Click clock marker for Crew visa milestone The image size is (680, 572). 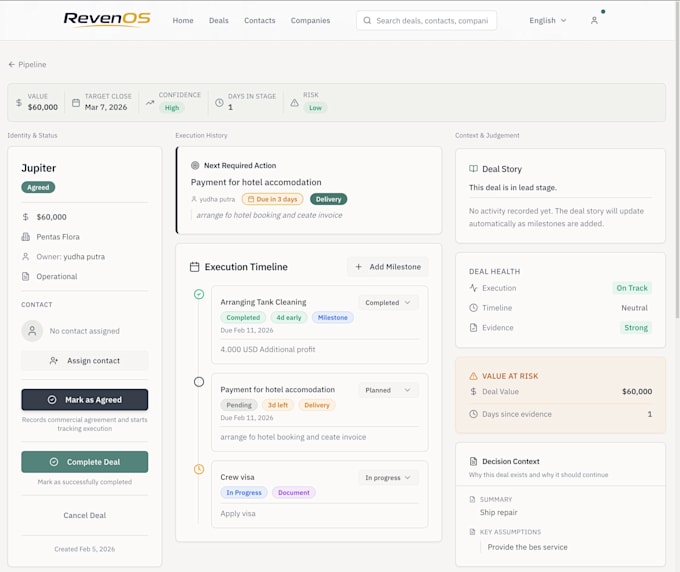(199, 469)
